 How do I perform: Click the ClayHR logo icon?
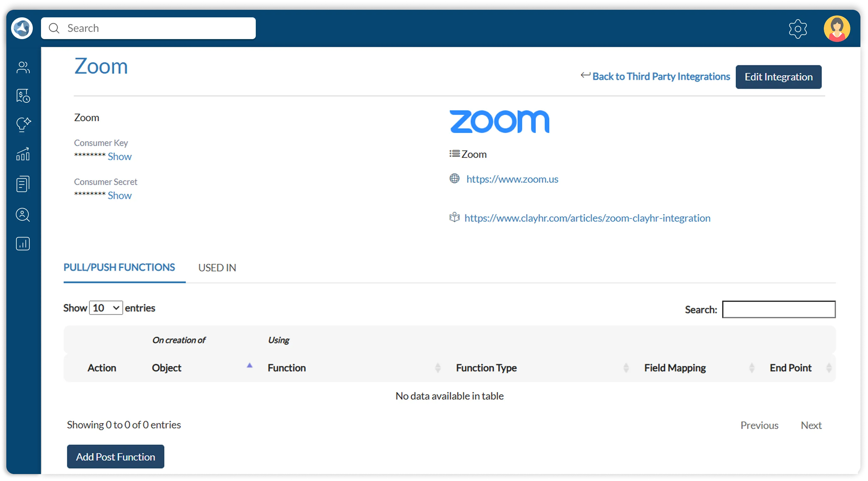pyautogui.click(x=22, y=28)
